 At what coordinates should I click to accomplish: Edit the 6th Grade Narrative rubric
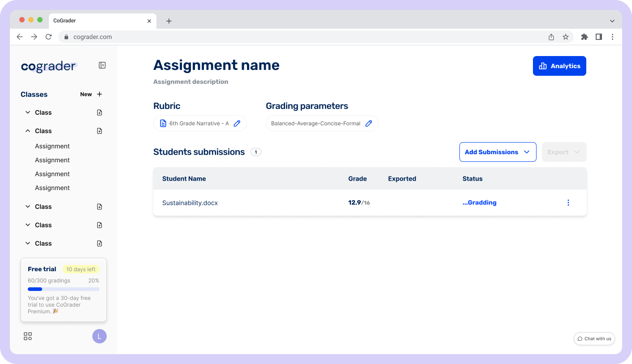tap(237, 123)
